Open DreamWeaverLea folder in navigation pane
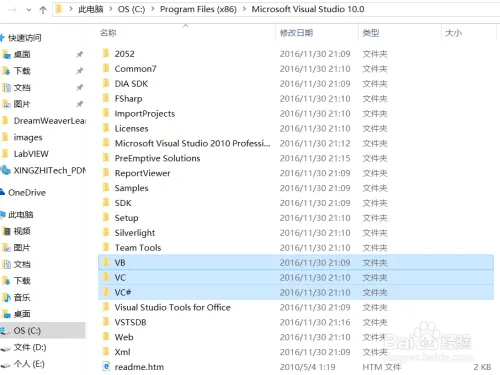Viewport: 500px width, 375px height. click(x=49, y=121)
